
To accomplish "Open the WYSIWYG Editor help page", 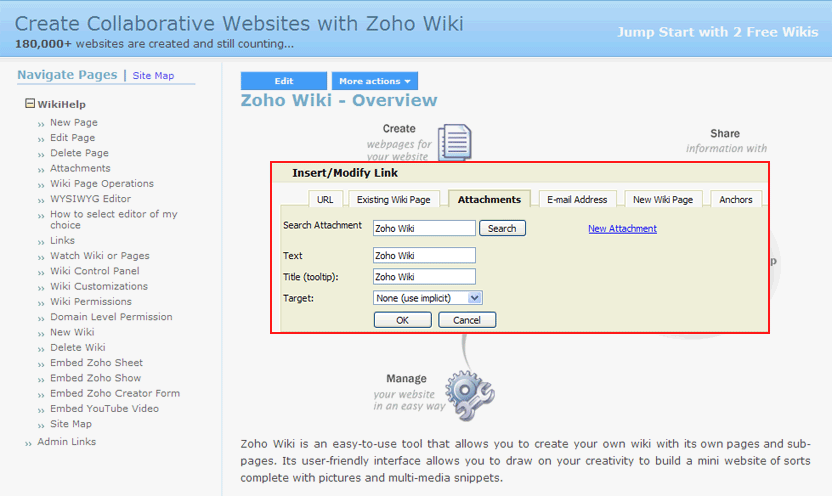I will [x=90, y=199].
